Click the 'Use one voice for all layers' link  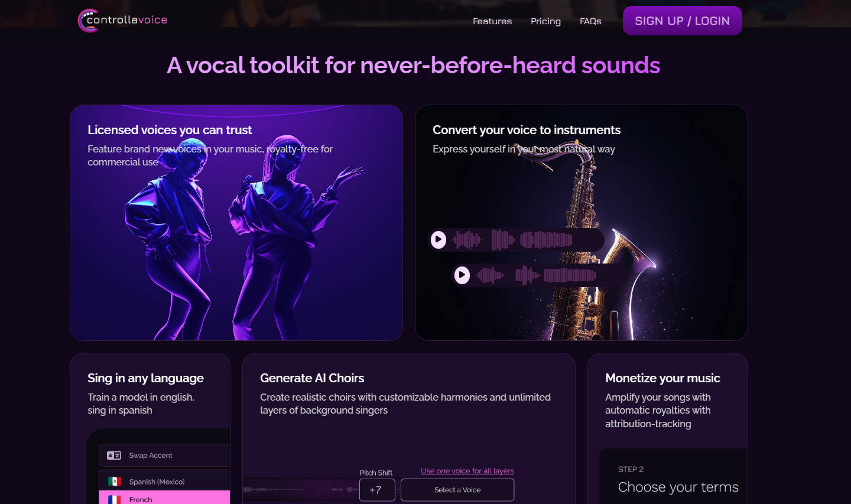click(466, 470)
